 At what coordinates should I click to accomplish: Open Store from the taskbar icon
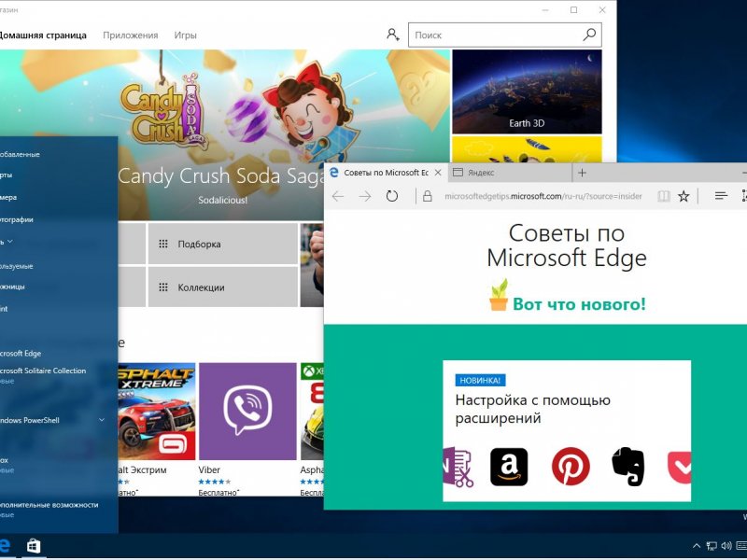coord(34,546)
